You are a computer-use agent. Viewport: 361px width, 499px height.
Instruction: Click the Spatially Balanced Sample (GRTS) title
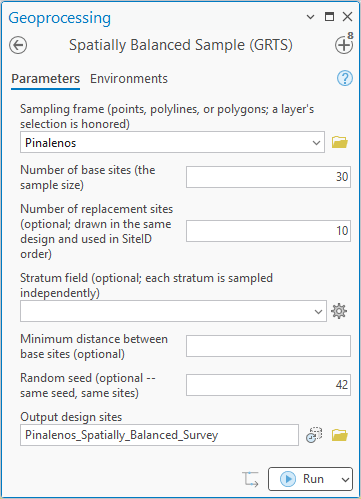181,45
